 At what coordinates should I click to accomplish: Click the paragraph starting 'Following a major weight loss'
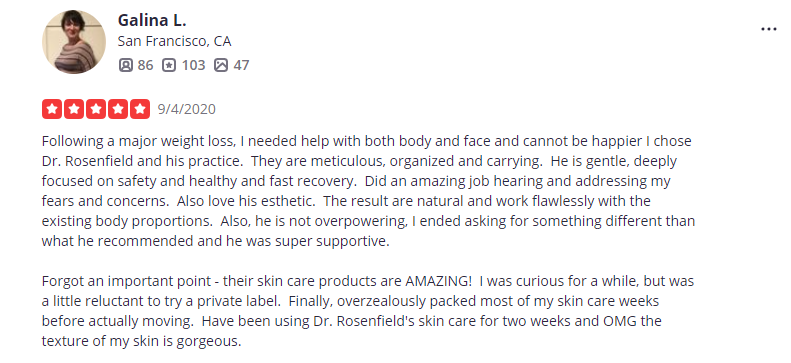368,191
